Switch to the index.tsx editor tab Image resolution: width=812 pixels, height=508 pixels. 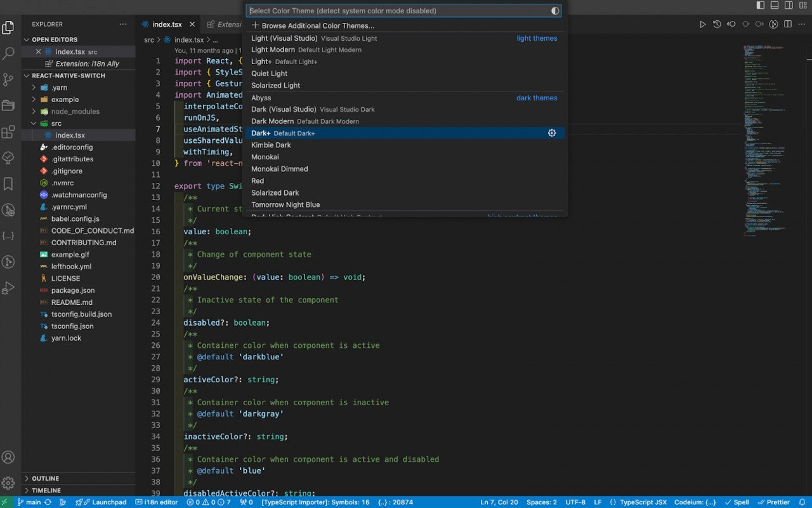point(167,25)
